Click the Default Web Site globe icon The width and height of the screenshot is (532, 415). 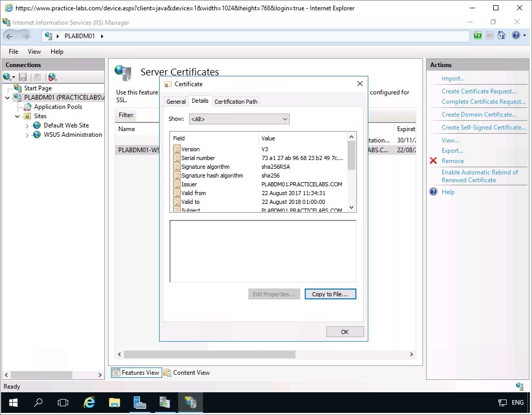37,125
